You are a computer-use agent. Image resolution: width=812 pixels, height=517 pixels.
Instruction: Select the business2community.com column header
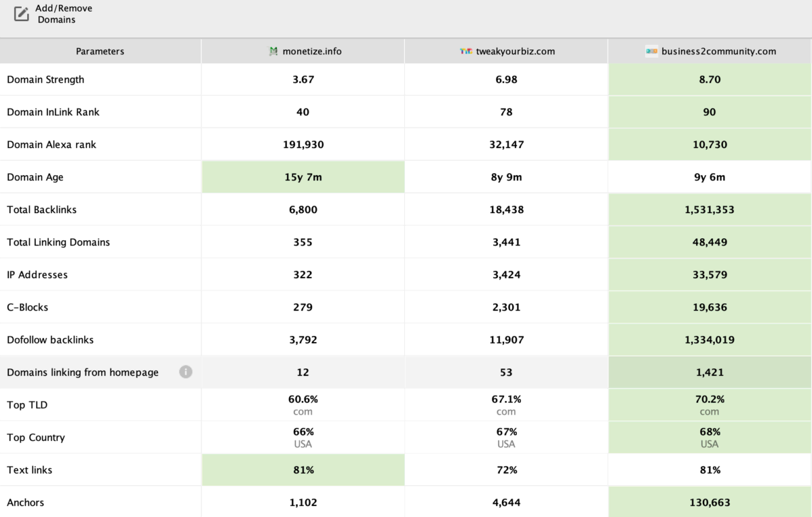710,52
